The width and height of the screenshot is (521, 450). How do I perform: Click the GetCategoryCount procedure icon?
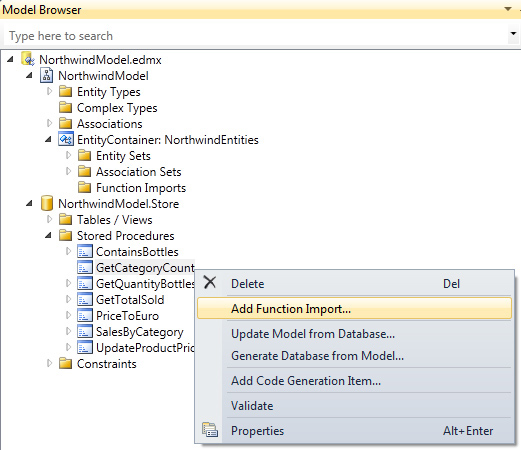coord(85,267)
